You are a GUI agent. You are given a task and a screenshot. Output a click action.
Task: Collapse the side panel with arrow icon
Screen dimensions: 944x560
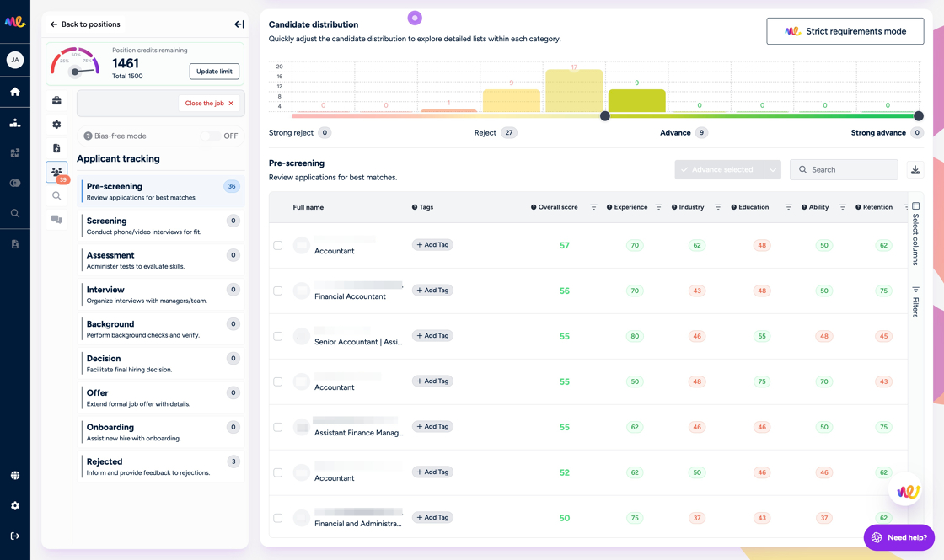click(x=239, y=24)
